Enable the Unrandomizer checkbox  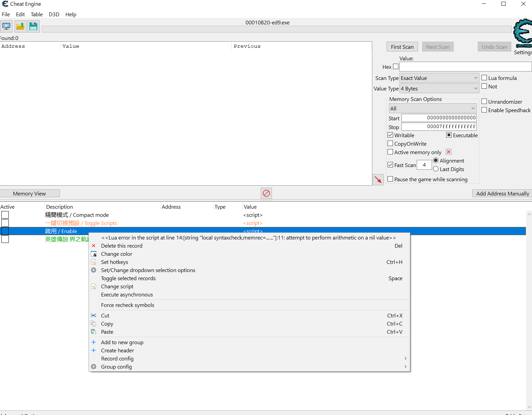(484, 102)
